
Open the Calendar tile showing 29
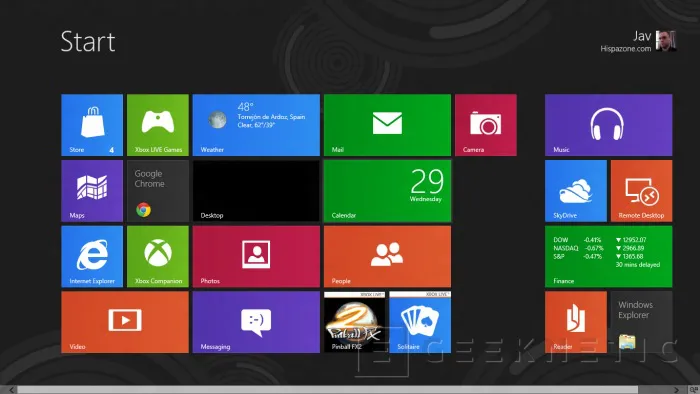[388, 191]
